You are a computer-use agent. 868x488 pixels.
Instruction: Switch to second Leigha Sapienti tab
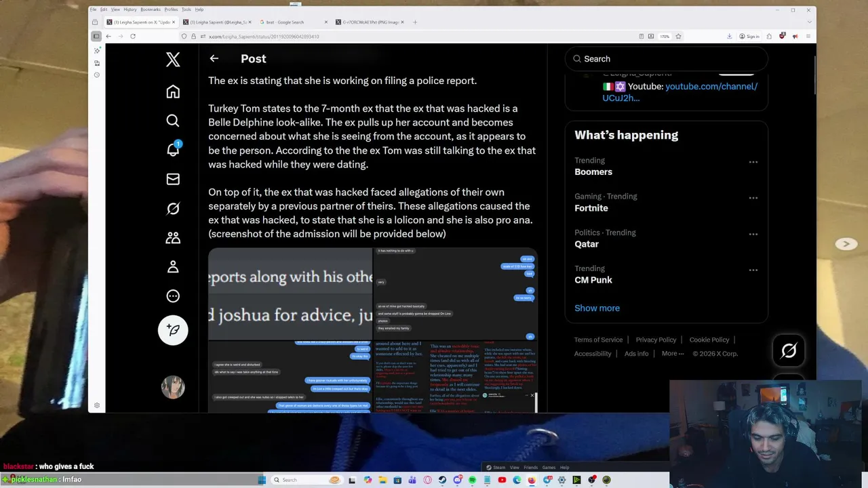pyautogui.click(x=217, y=22)
